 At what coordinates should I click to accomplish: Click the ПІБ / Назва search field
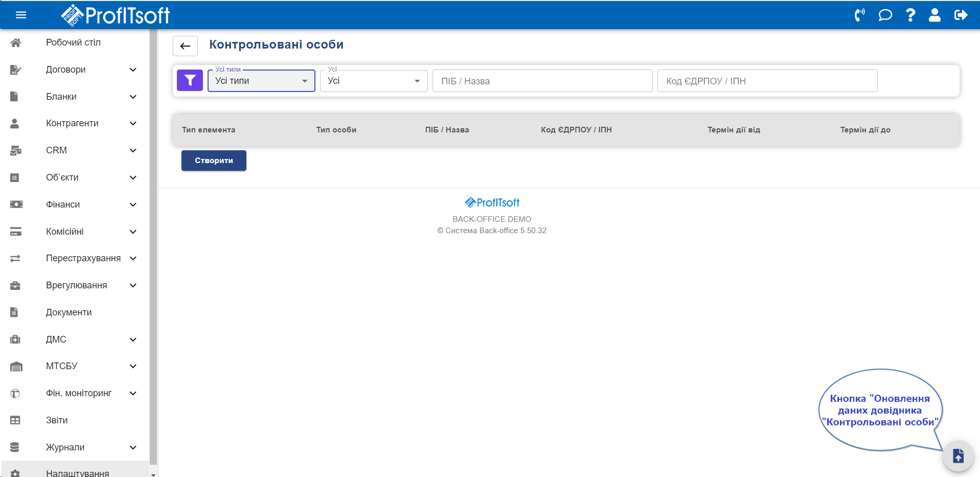(x=542, y=81)
